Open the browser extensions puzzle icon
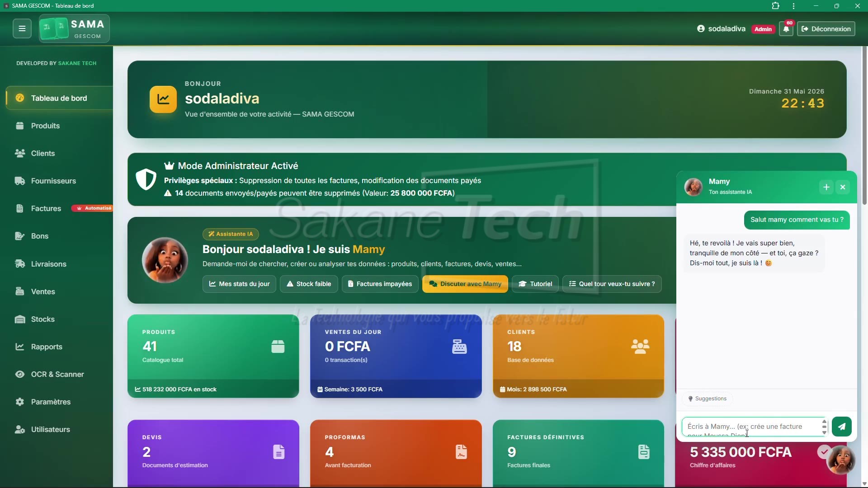Image resolution: width=868 pixels, height=488 pixels. pos(776,6)
